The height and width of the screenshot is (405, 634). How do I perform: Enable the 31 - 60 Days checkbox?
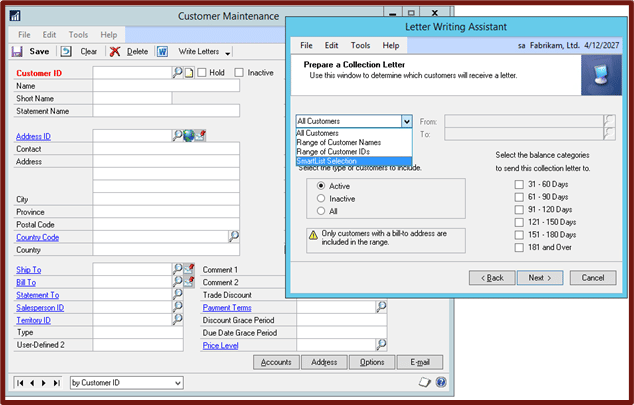(518, 183)
